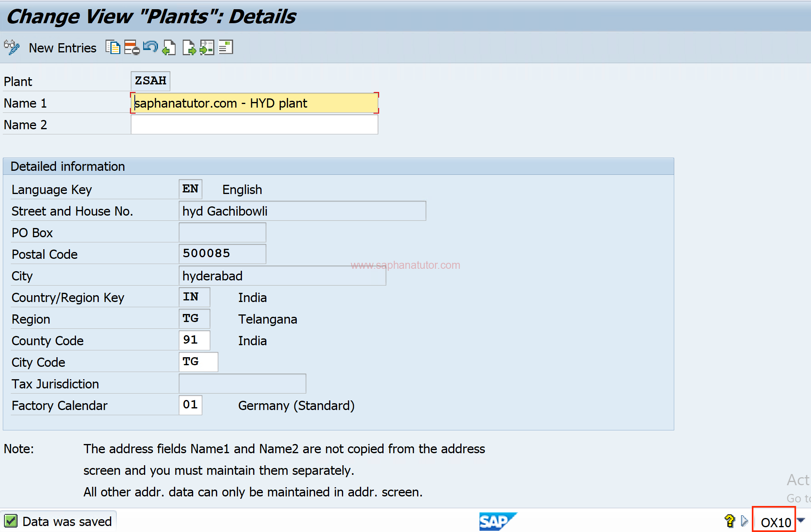The width and height of the screenshot is (811, 532).
Task: Click the City field hyderabad
Action: tap(282, 276)
